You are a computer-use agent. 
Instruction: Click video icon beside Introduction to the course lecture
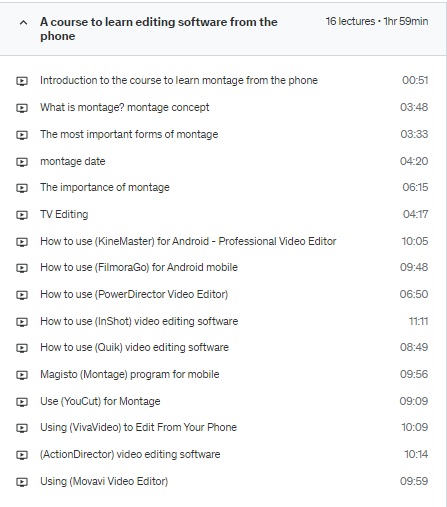click(22, 81)
